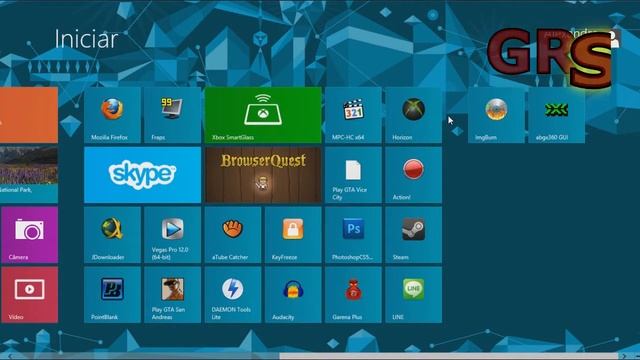Launch the Action! recorder tile
Viewport: 640px width, 360px height.
pos(413,175)
